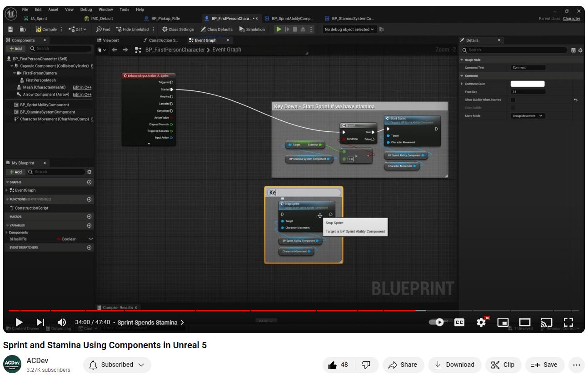Expand the EventGraph tree item

[6, 190]
